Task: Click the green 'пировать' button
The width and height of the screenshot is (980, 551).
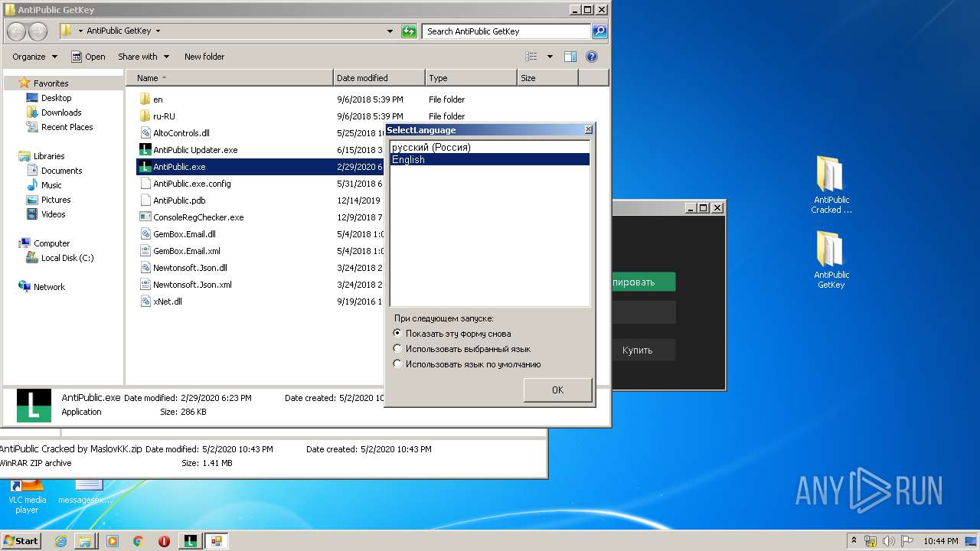Action: pyautogui.click(x=642, y=282)
